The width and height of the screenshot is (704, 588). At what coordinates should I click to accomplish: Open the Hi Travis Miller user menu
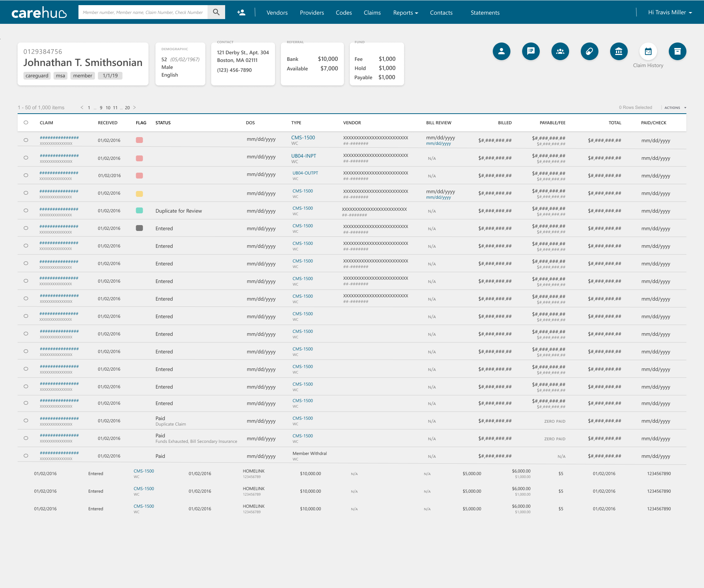click(x=670, y=12)
